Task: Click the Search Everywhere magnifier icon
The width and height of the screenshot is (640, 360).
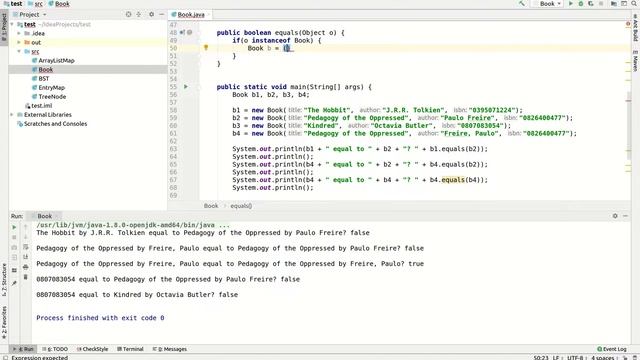Action: coord(634,4)
